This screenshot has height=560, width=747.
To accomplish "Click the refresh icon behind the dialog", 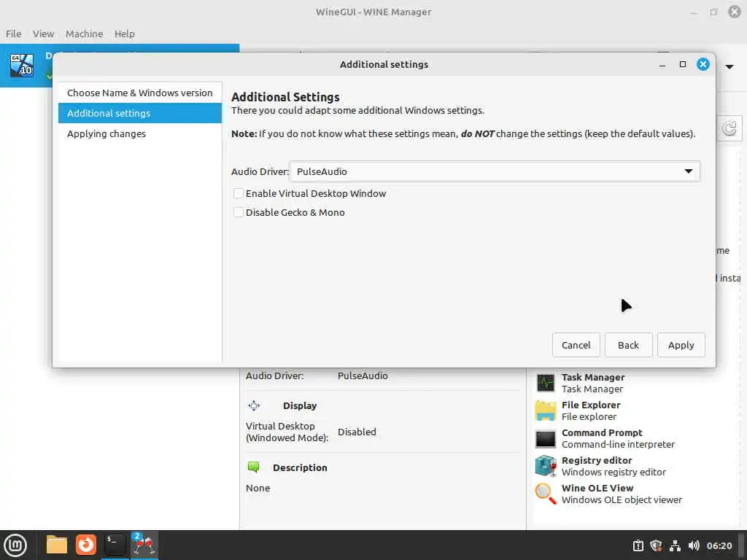I will click(729, 128).
